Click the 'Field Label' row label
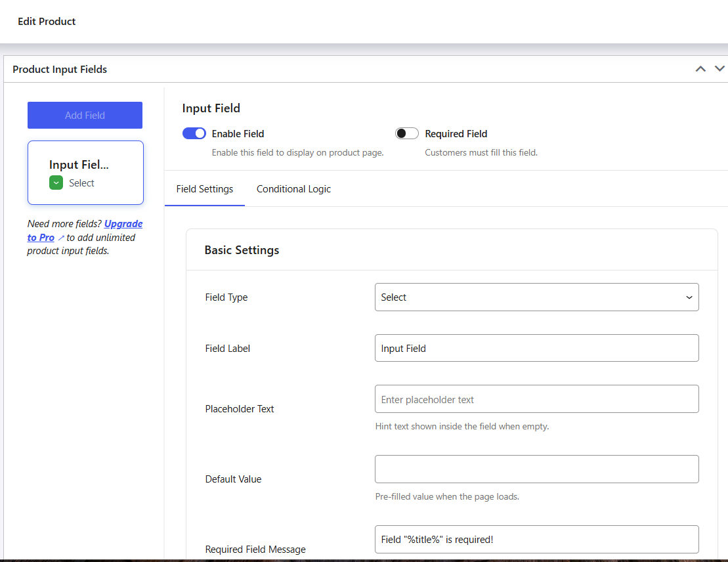The width and height of the screenshot is (728, 562). tap(228, 349)
